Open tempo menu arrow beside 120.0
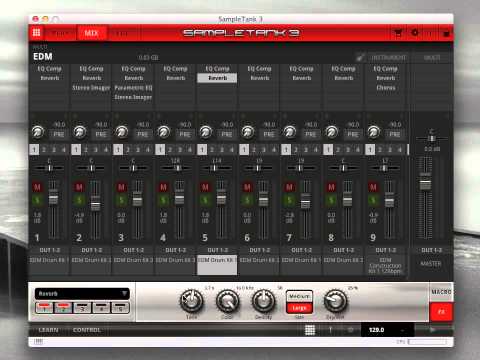 pyautogui.click(x=403, y=330)
